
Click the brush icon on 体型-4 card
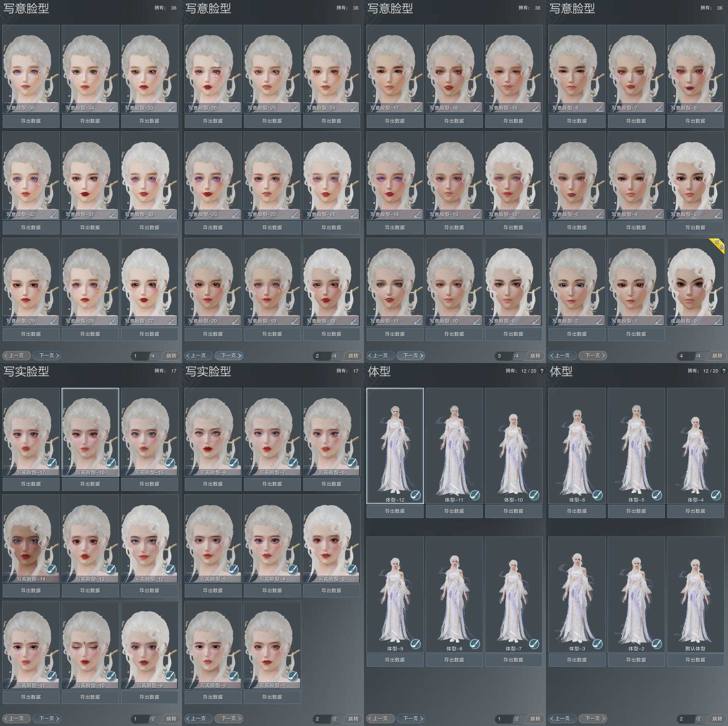[716, 495]
